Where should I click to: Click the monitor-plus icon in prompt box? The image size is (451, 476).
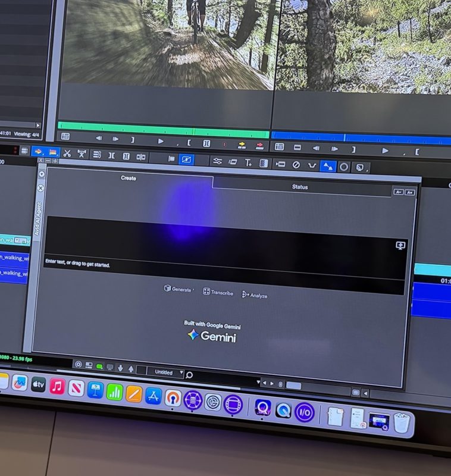click(400, 245)
